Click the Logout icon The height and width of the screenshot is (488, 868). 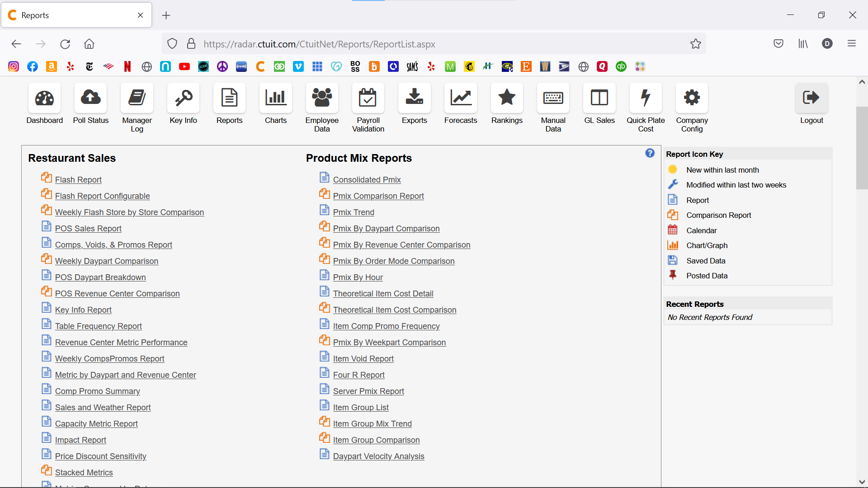pos(811,98)
